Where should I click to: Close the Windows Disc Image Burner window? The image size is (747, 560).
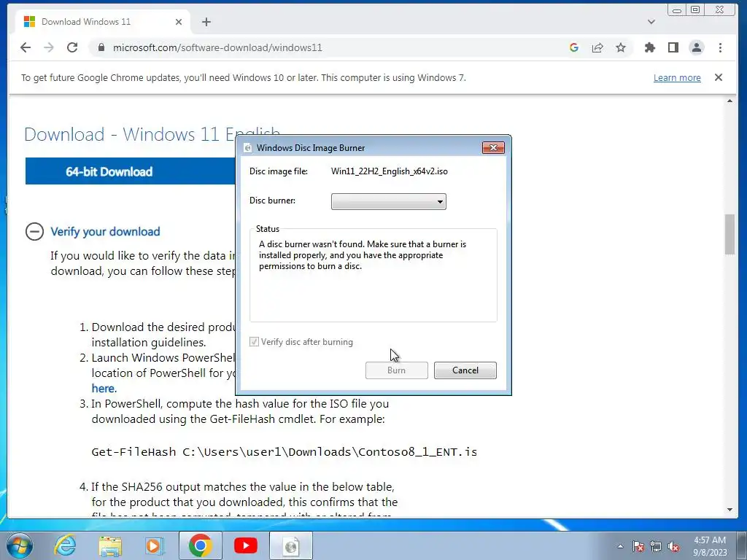coord(493,147)
